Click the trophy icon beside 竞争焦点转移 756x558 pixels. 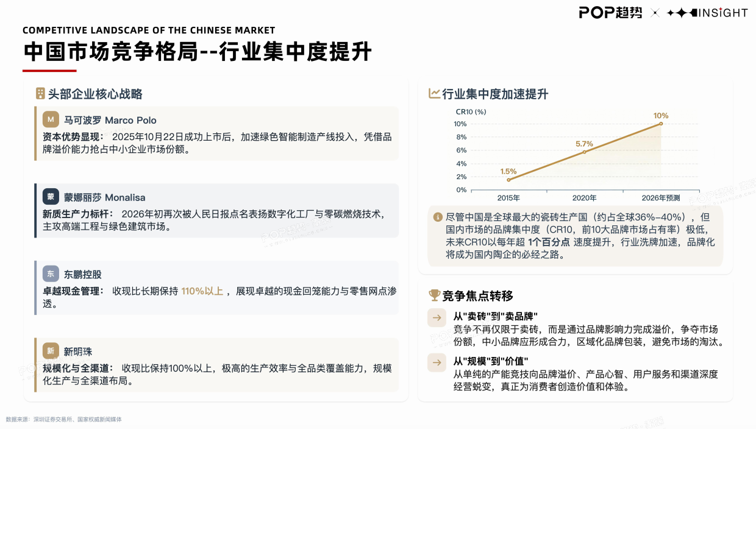pos(434,295)
